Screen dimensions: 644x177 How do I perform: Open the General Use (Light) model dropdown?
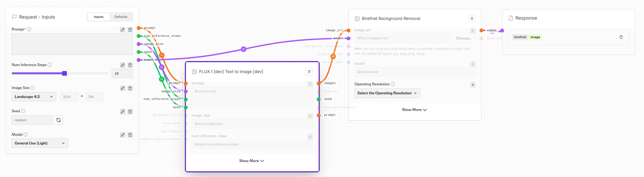(40, 143)
